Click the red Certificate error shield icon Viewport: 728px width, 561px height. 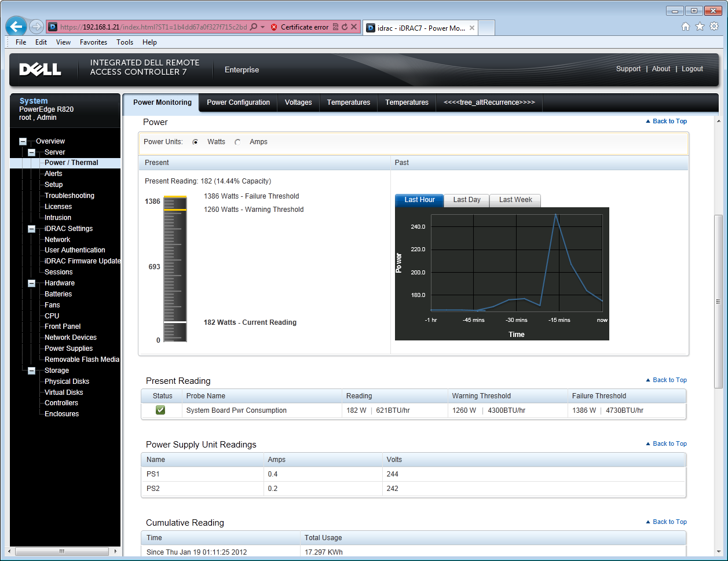pos(274,27)
